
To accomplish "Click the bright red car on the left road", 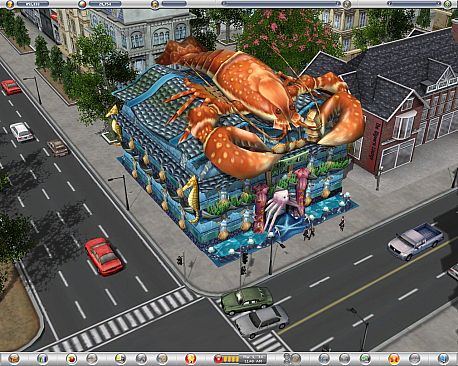I will coord(104,256).
